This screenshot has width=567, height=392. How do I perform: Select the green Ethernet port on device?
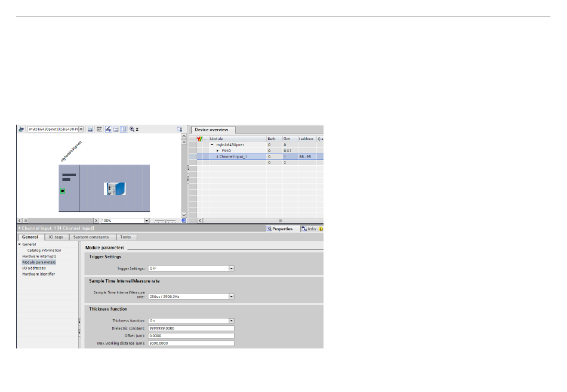click(63, 191)
